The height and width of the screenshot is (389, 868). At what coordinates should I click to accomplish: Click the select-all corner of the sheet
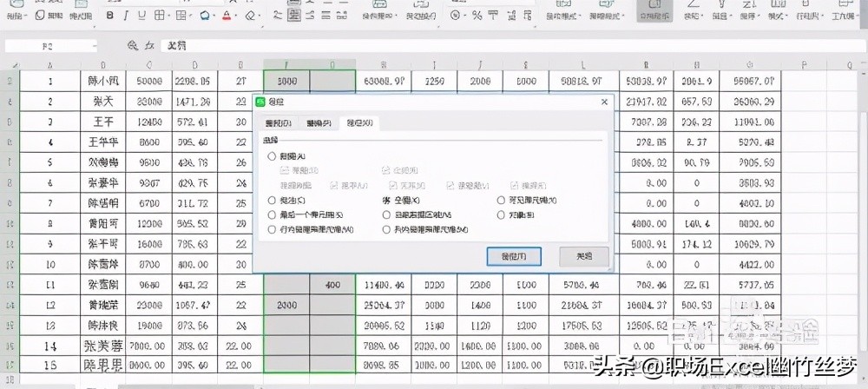(x=10, y=65)
